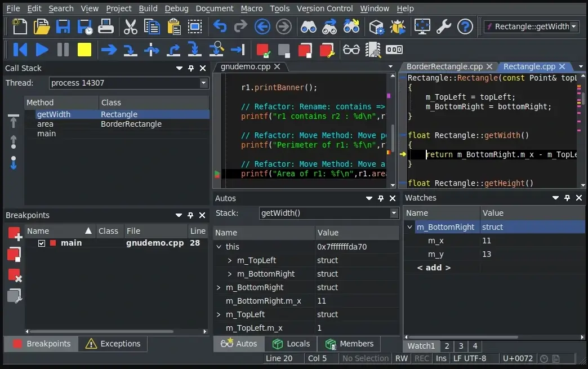Close the gnudemo.cpp tab

click(x=277, y=66)
